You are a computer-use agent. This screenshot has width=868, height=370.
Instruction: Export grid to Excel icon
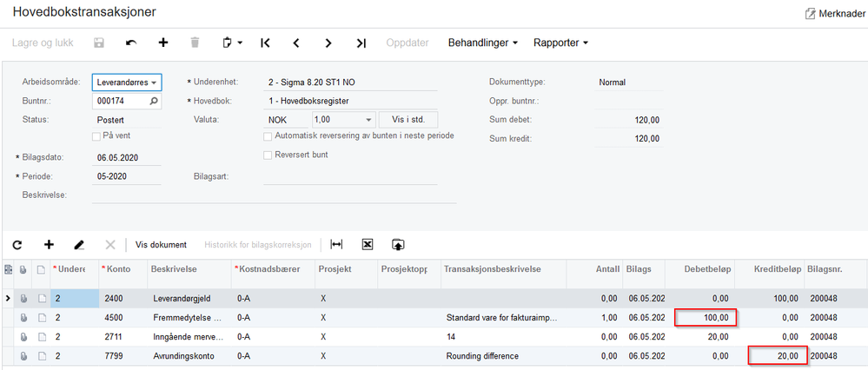tap(368, 245)
